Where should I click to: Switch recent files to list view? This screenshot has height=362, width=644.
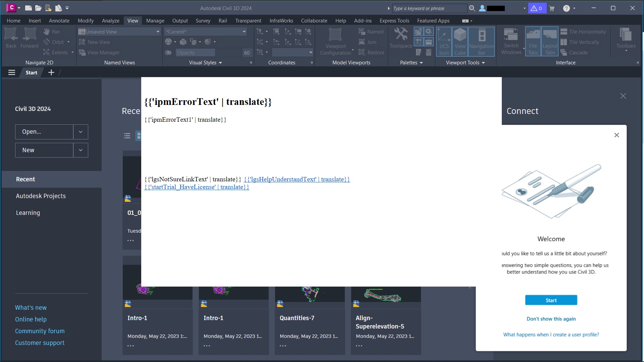127,136
